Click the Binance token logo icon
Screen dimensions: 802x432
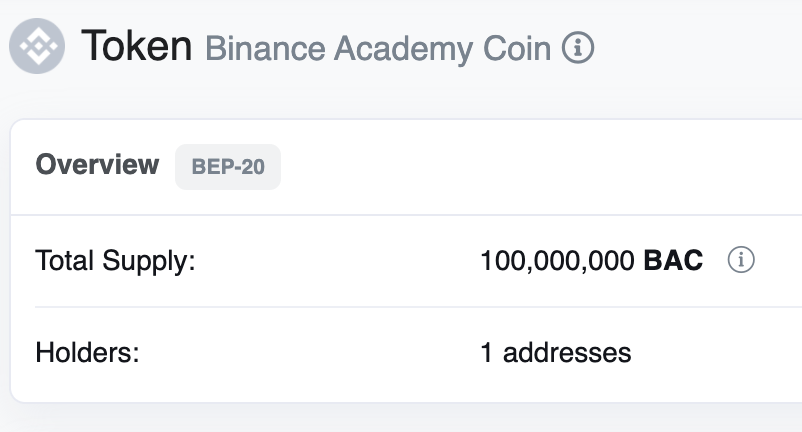[37, 47]
